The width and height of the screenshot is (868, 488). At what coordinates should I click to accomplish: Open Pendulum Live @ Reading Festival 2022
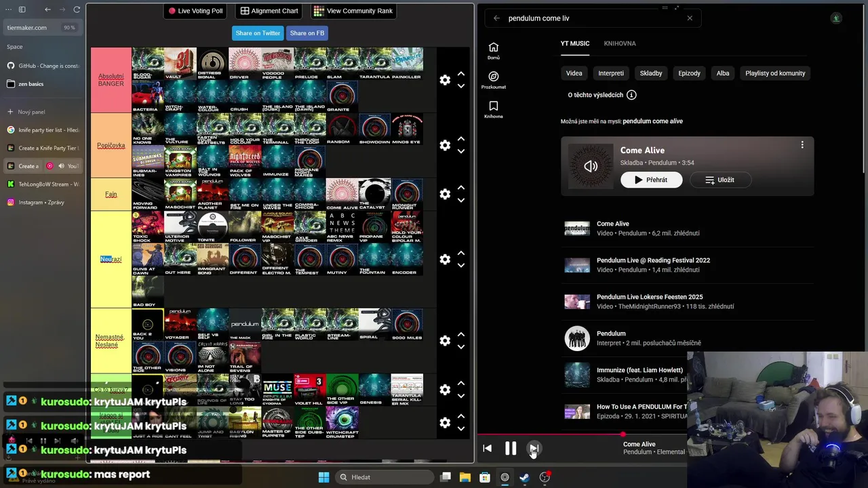click(x=687, y=265)
